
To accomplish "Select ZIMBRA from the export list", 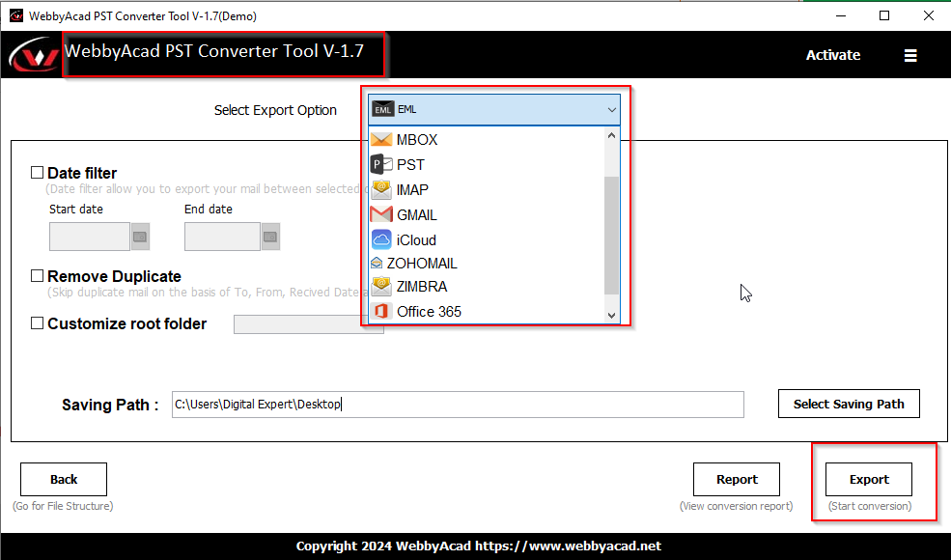I will point(487,287).
